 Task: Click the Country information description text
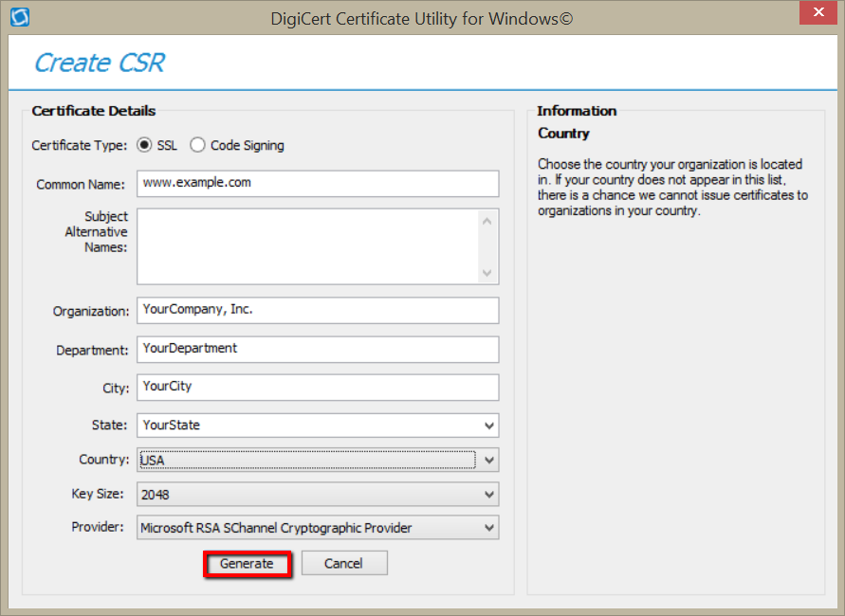click(x=672, y=188)
